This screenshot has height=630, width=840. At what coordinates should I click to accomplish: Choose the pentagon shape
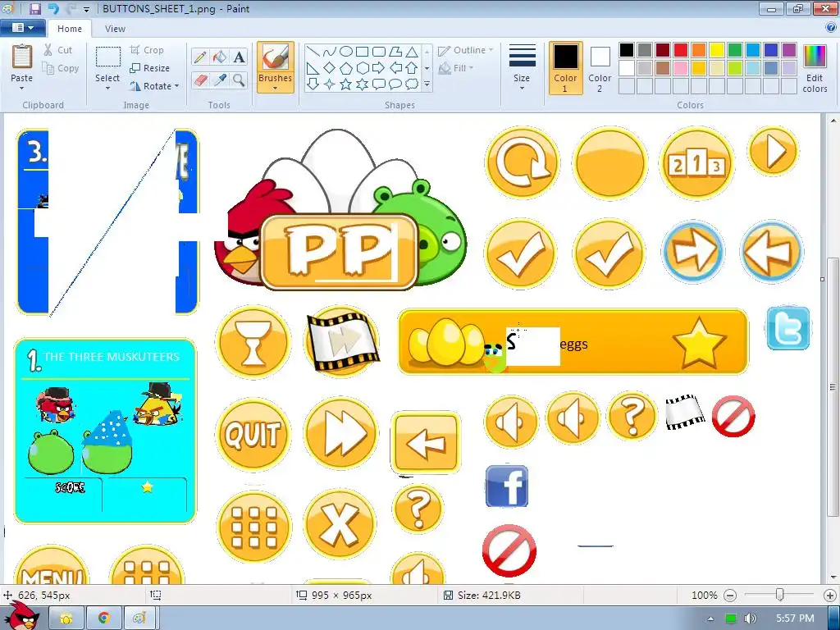click(x=346, y=68)
